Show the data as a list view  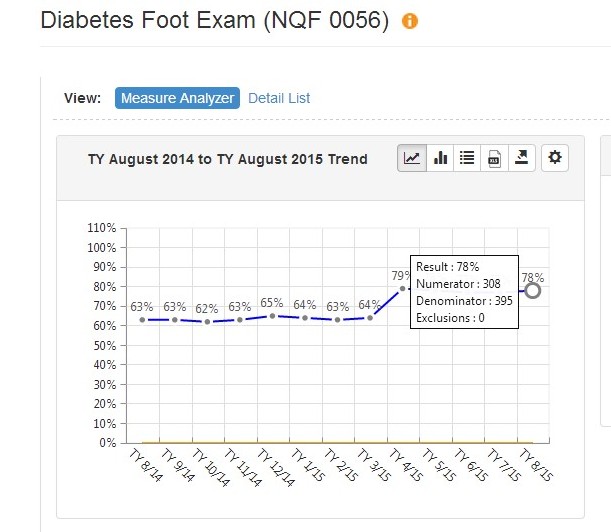click(x=467, y=158)
